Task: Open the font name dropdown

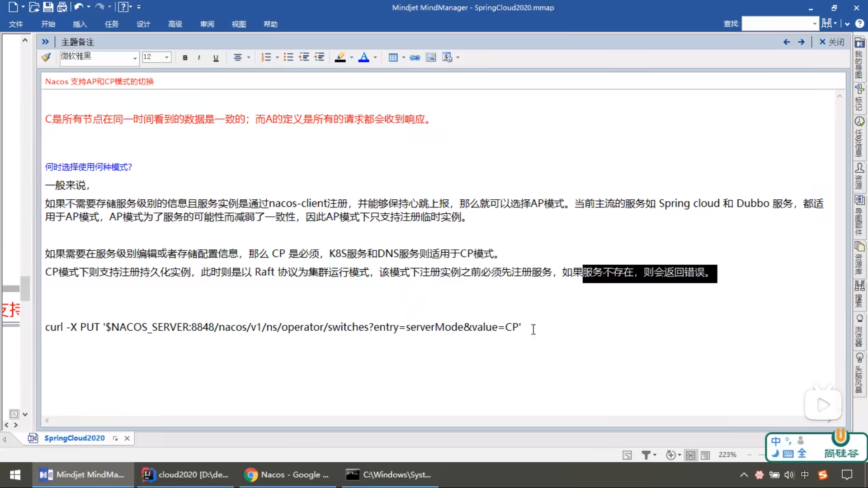Action: coord(135,58)
